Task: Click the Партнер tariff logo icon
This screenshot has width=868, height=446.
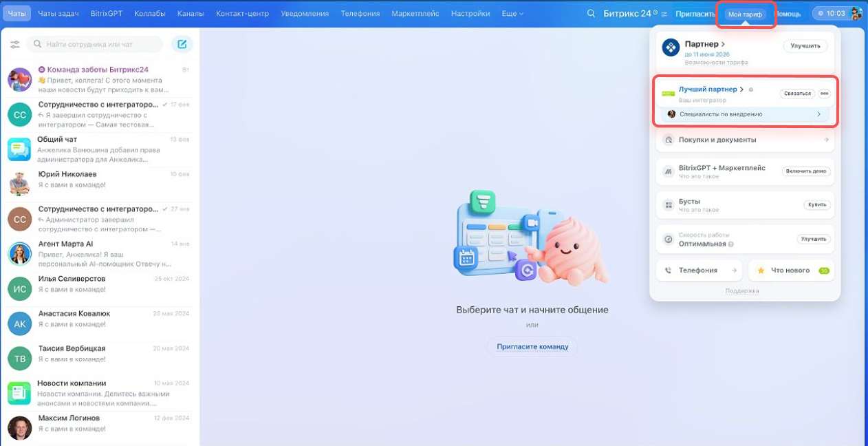Action: [x=670, y=47]
